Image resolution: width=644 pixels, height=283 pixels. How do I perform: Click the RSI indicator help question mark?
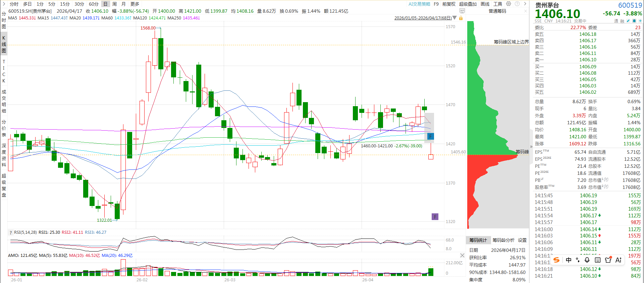11,232
